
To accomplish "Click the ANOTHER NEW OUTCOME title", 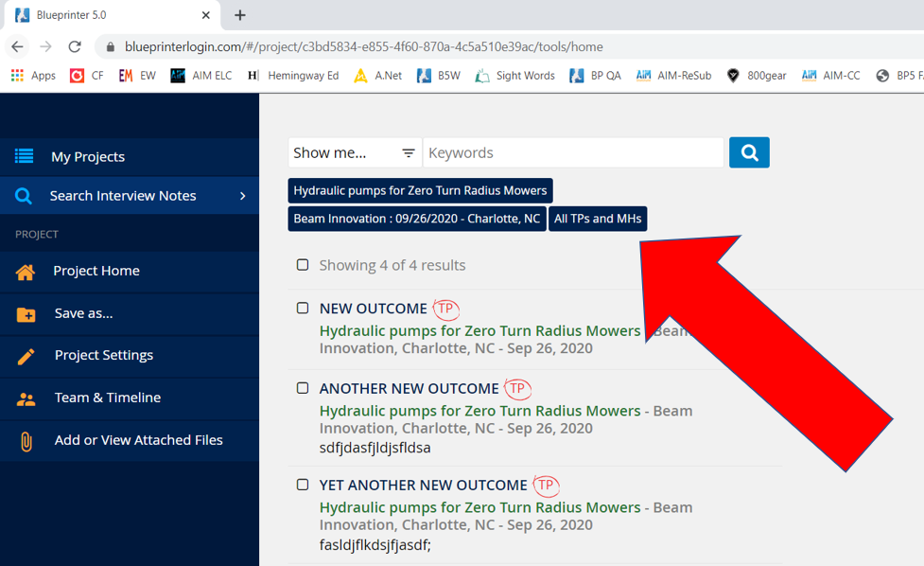I will point(409,389).
